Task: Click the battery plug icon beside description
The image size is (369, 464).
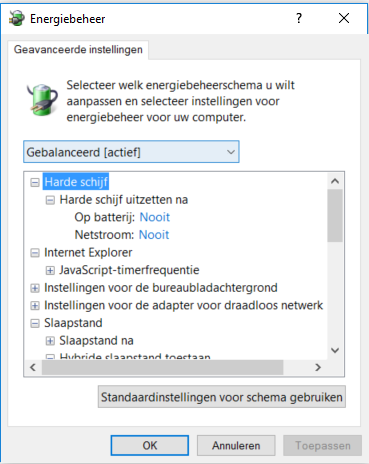Action: (42, 100)
